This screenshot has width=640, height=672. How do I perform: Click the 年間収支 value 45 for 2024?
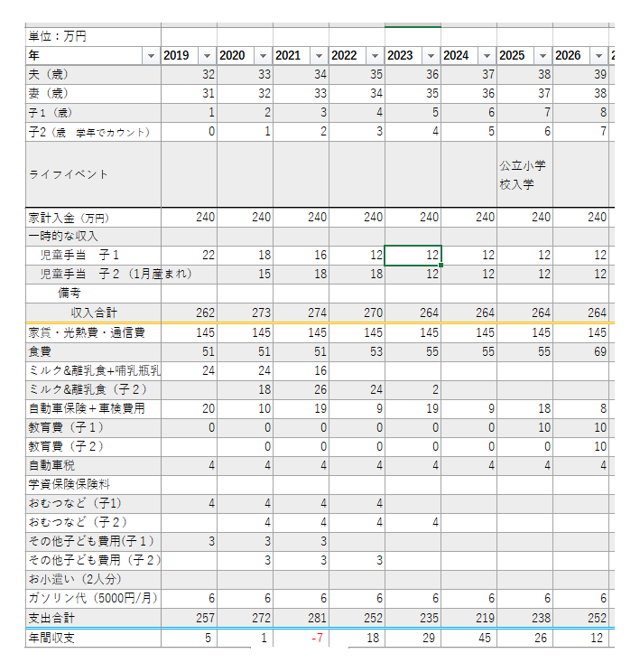469,639
